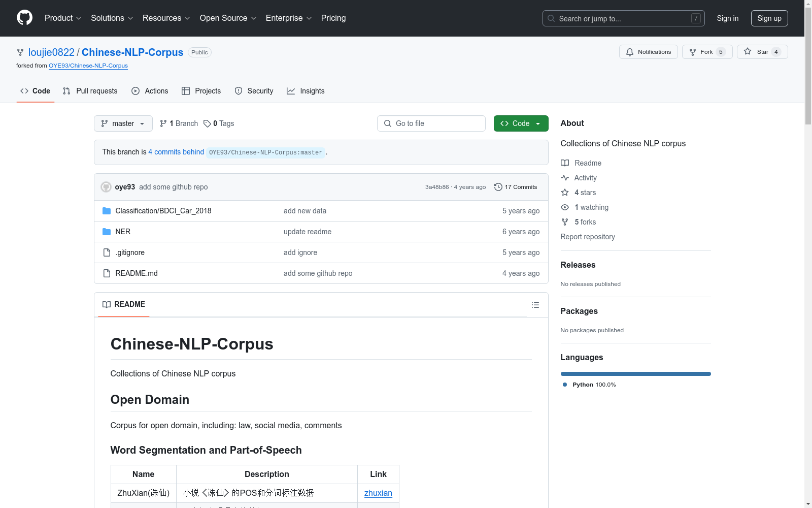This screenshot has width=812, height=508.
Task: Open the green Code dropdown
Action: [521, 123]
